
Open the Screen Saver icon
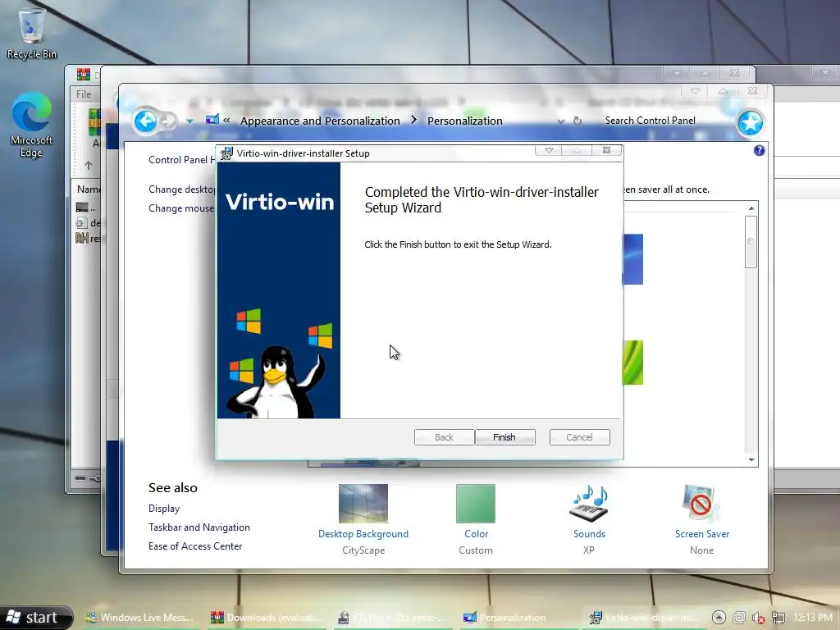click(701, 503)
